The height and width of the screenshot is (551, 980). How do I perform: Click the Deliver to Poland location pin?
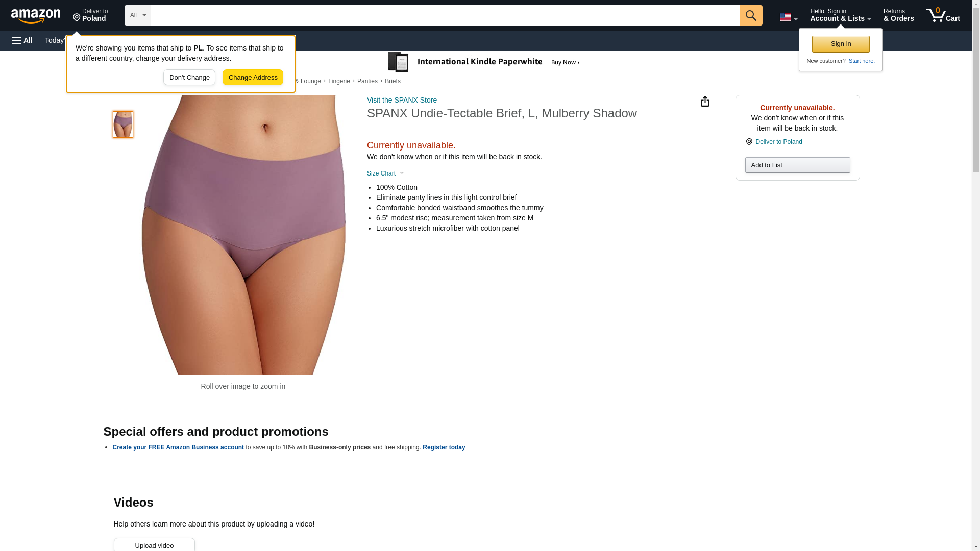click(90, 15)
